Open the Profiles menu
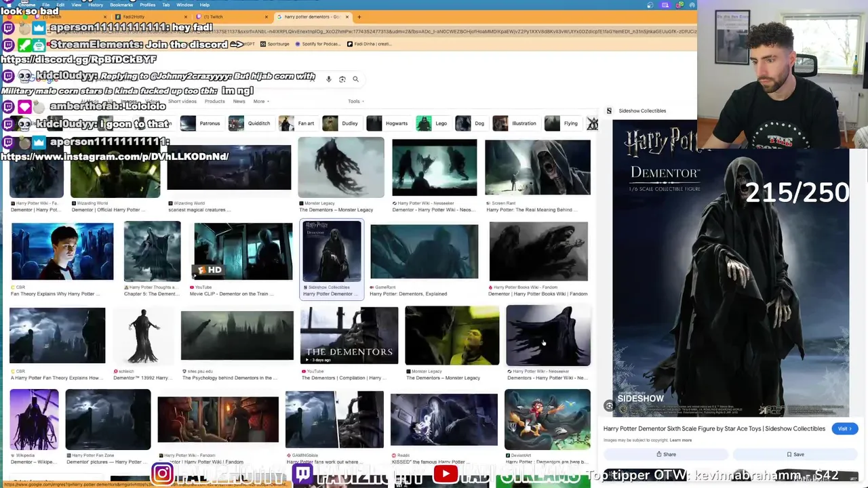 147,5
